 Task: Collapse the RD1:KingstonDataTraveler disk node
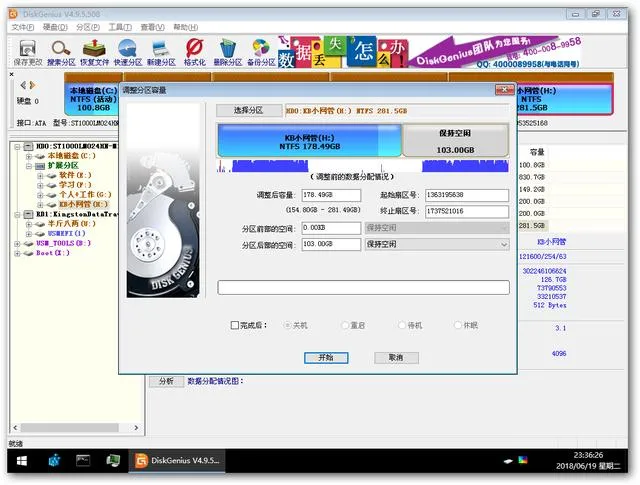tap(17, 214)
